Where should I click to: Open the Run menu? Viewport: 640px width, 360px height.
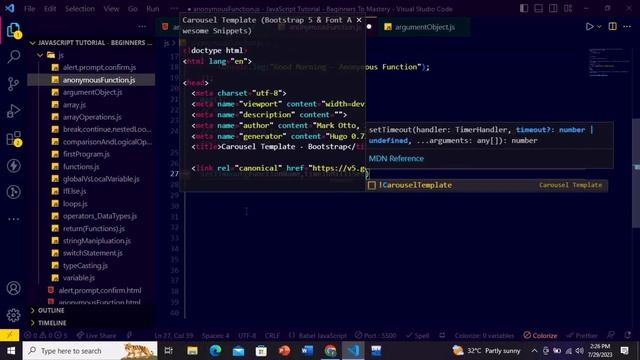coord(153,9)
